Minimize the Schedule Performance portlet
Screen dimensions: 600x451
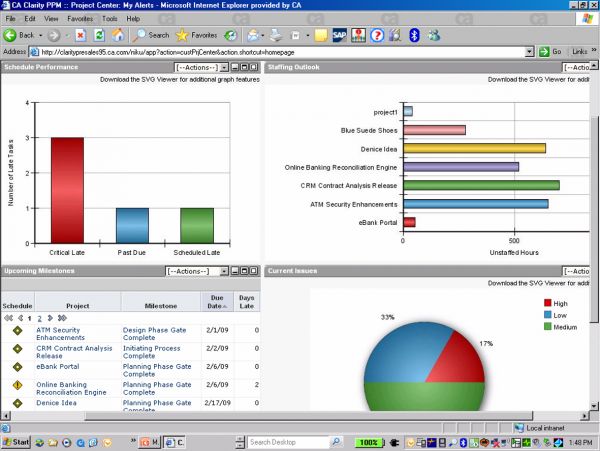click(235, 67)
